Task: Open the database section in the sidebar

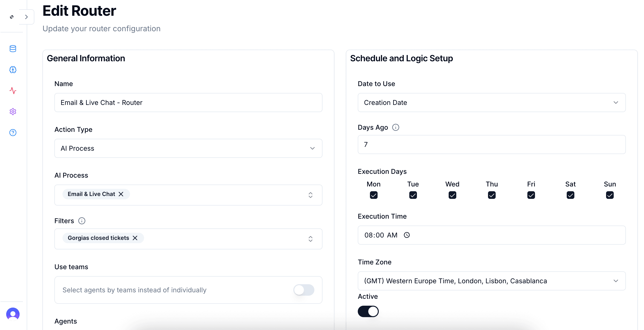Action: (x=13, y=49)
